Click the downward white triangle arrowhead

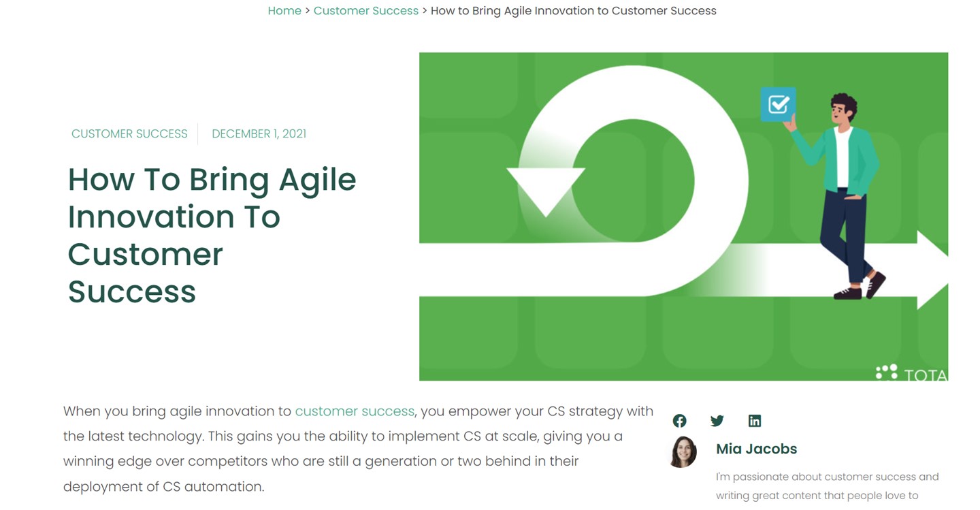pos(546,191)
